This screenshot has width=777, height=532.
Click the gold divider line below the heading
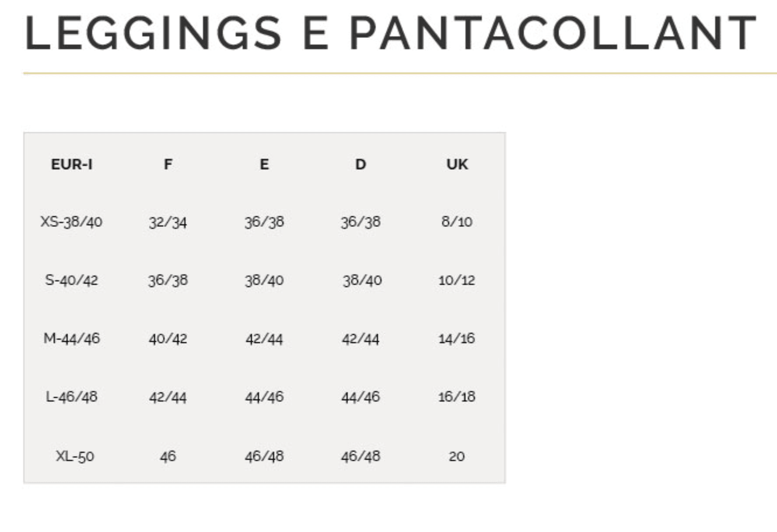pos(400,73)
